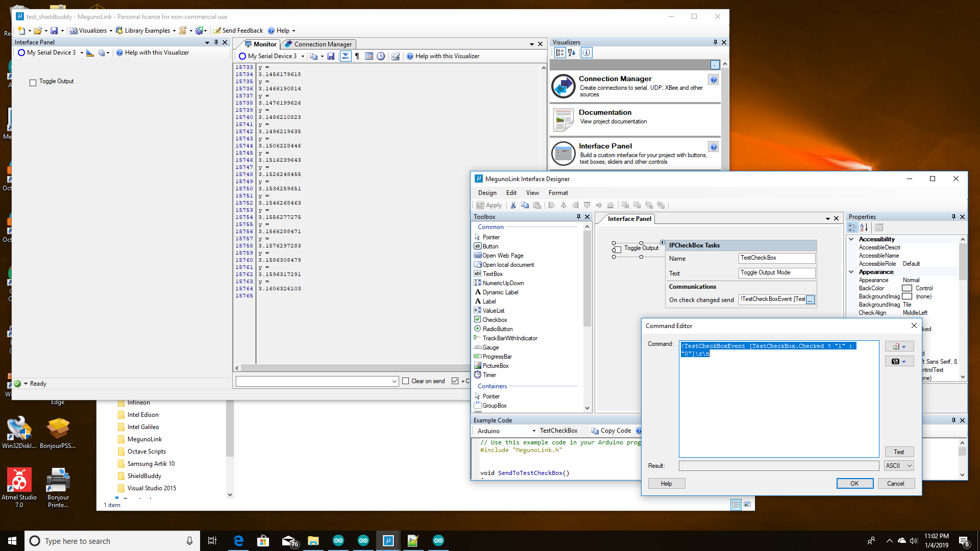
Task: Open the Format menu in Interface Designer
Action: [x=558, y=193]
